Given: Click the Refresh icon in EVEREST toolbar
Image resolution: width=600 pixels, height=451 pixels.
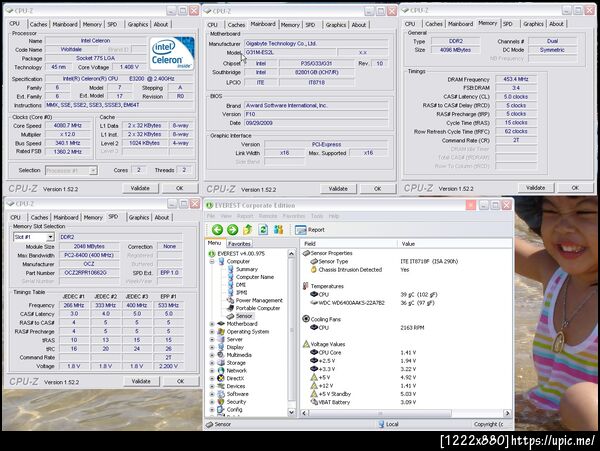Looking at the screenshot, I should coord(263,230).
